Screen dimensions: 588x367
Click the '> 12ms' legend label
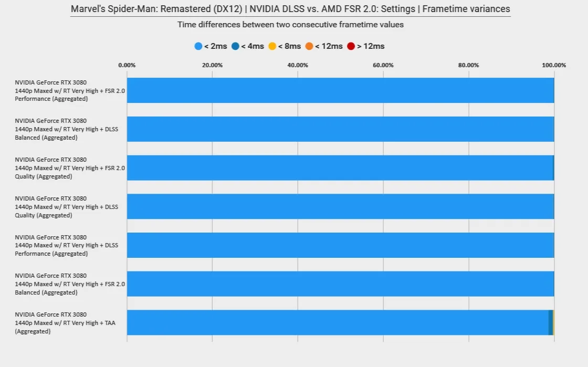[371, 46]
